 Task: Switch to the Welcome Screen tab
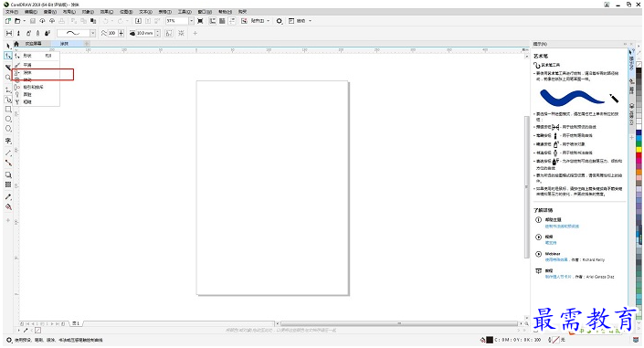click(33, 44)
